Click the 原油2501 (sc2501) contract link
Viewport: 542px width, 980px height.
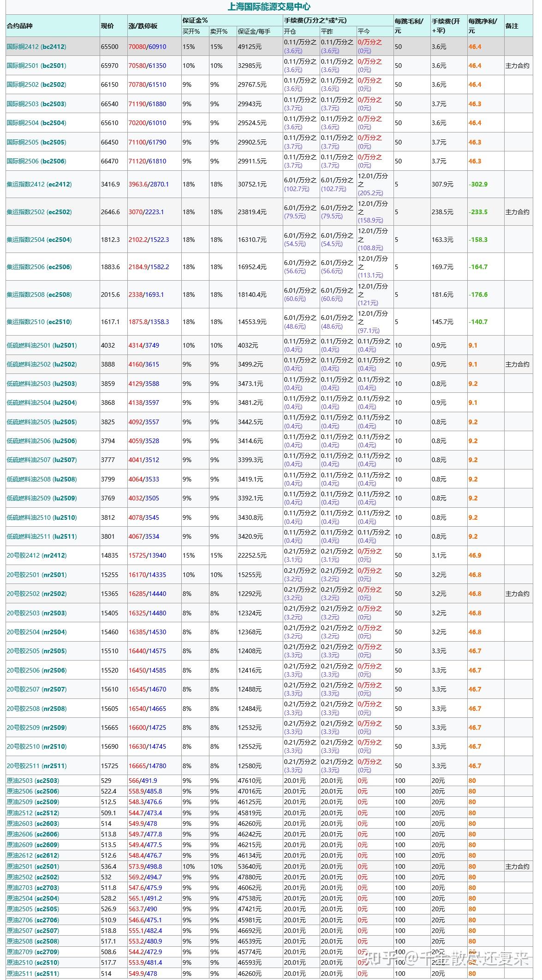pos(33,866)
